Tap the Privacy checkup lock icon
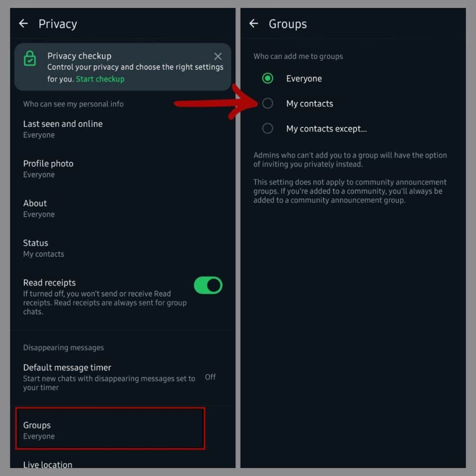This screenshot has height=476, width=476. coord(30,58)
